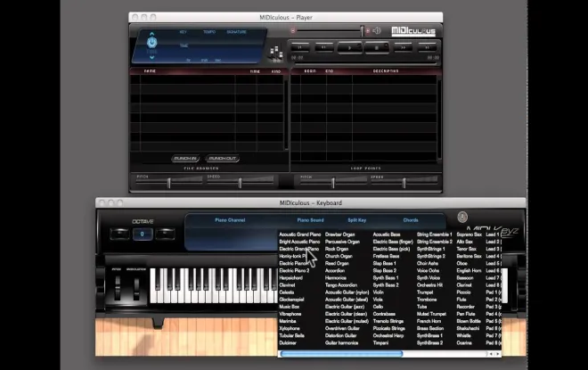Screen dimensions: 588x370
Task: Click the round power icon in Keyboard window
Action: click(462, 217)
